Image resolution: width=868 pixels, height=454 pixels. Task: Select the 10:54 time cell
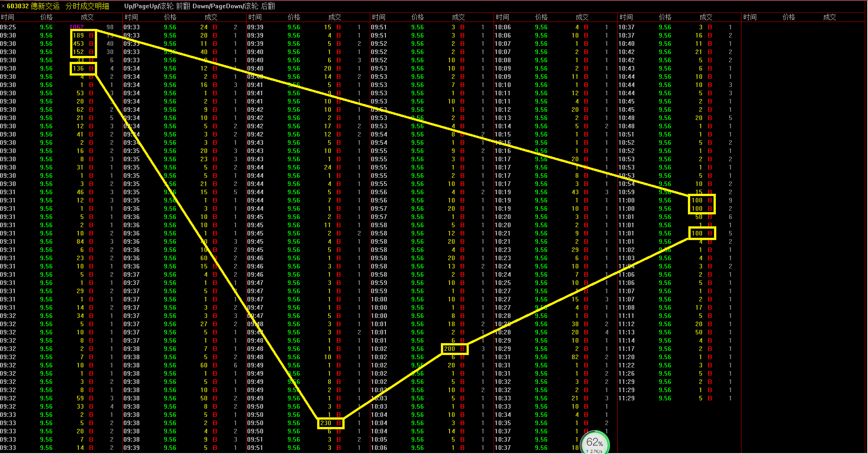tap(626, 184)
